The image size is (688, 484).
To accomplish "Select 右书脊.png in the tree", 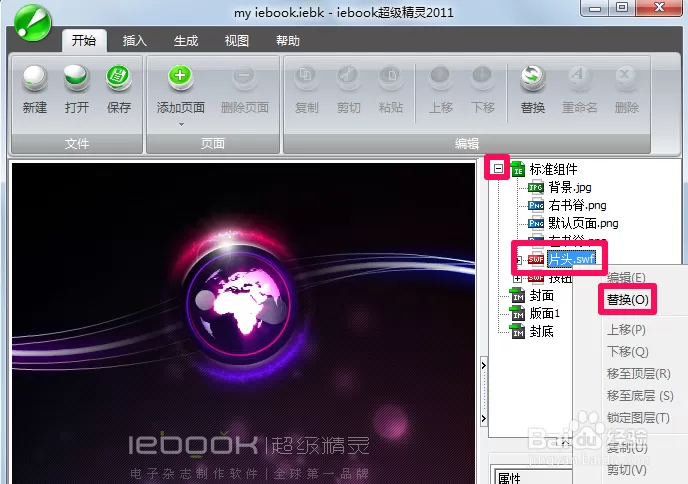I will (577, 205).
